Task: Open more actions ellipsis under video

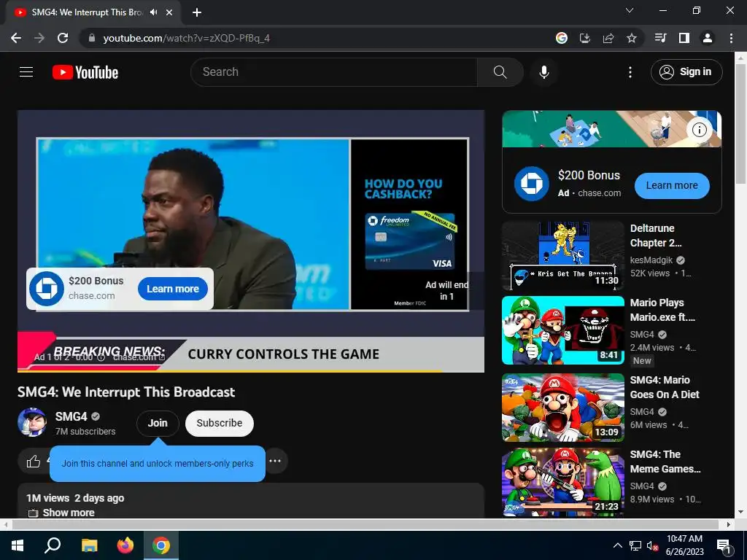Action: tap(275, 461)
